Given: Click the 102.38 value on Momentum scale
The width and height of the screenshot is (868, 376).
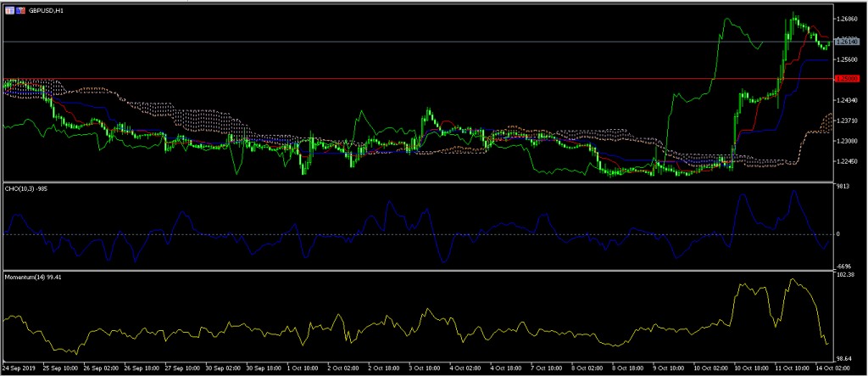Looking at the screenshot, I should [845, 274].
